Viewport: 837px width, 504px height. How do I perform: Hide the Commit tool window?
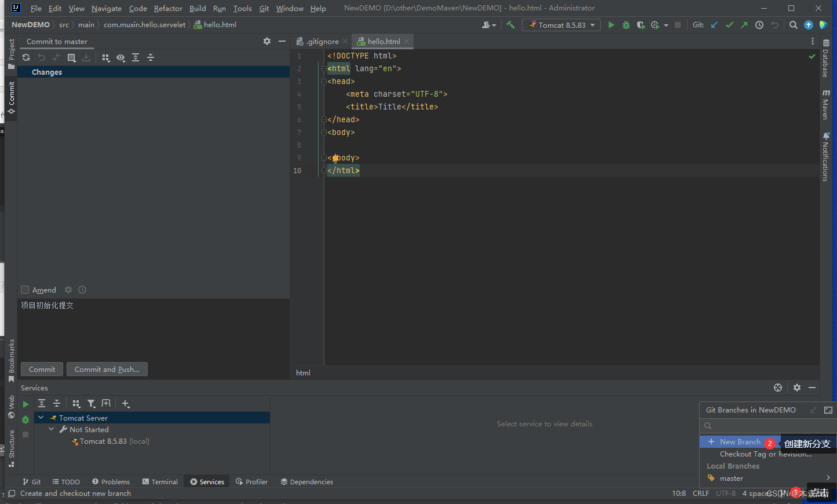pos(282,41)
